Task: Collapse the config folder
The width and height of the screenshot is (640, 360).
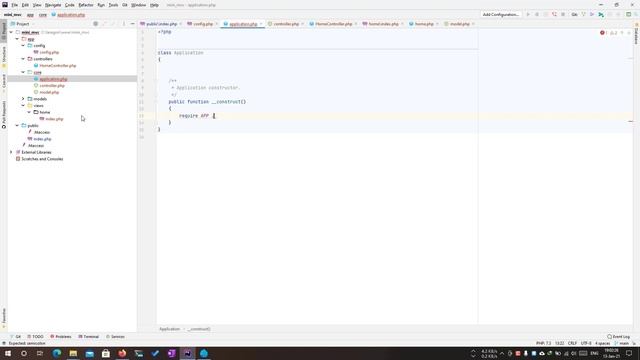Action: 23,46
